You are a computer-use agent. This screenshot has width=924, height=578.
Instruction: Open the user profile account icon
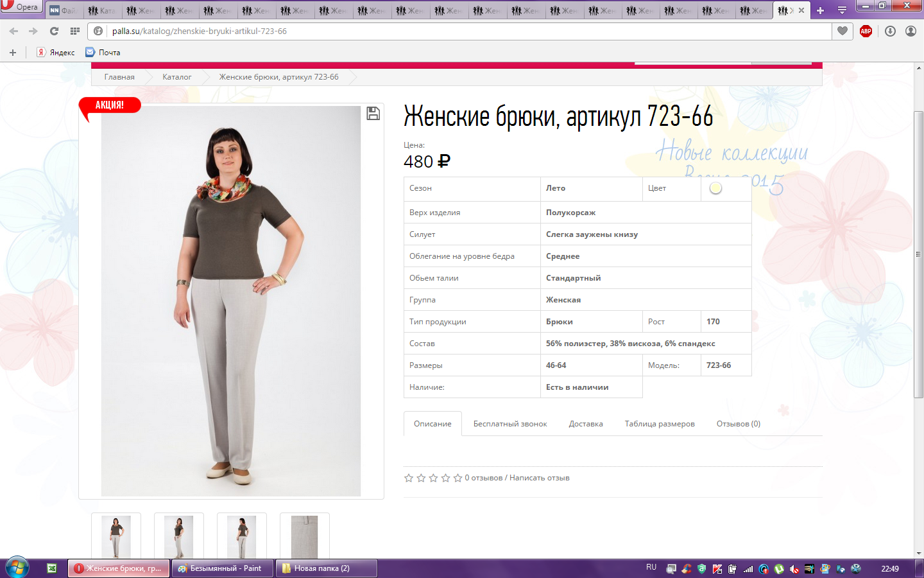coord(911,31)
